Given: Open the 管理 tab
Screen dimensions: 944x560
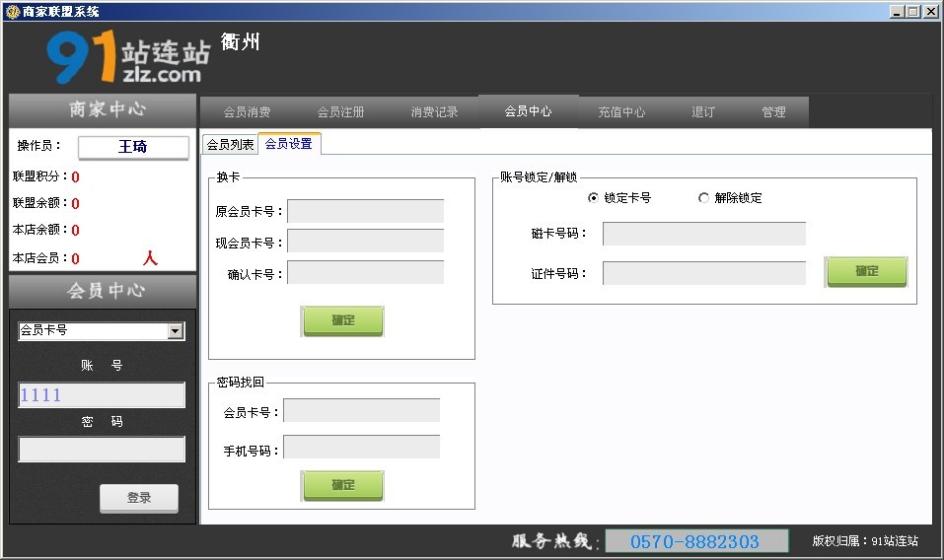Looking at the screenshot, I should (x=773, y=111).
